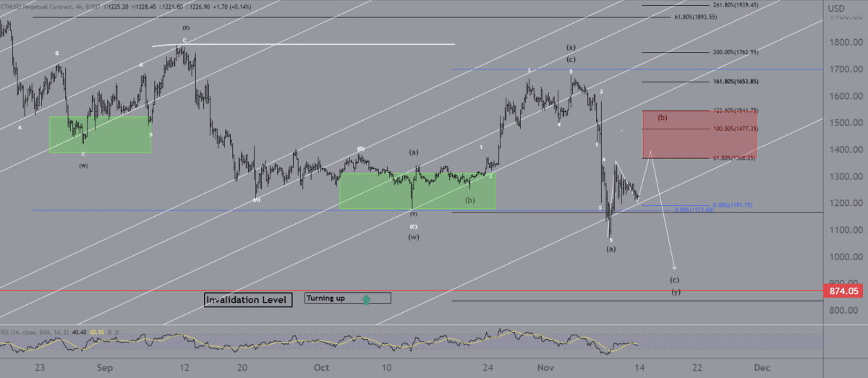Select the red (b) target rectangle
This screenshot has width=868, height=378.
point(699,134)
